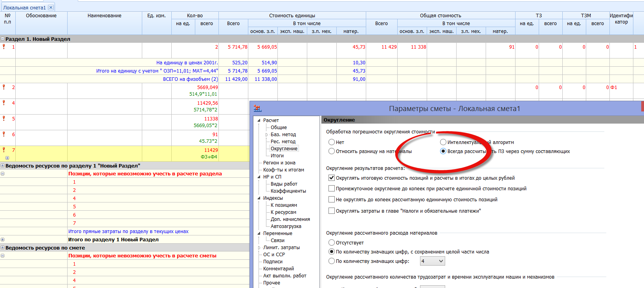
Task: Expand Ведомость ресурсов по смете row
Action: 3,248
